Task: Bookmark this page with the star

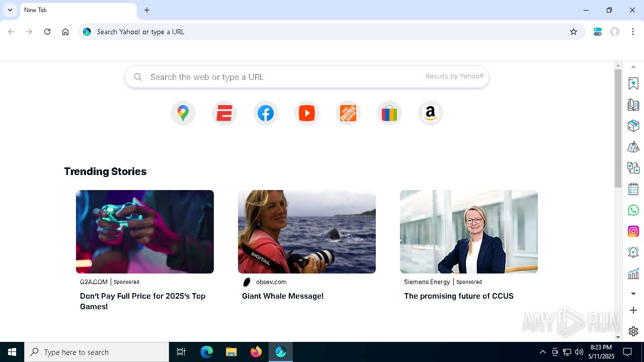Action: 574,32
